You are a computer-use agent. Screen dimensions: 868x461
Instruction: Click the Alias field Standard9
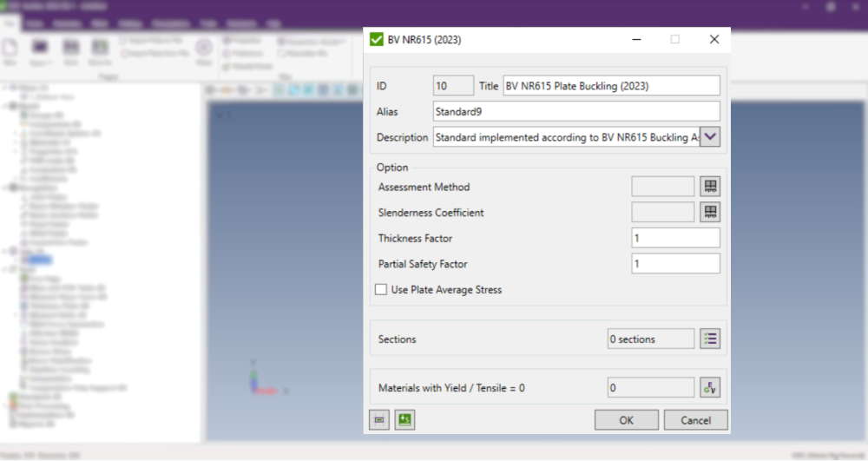point(577,111)
